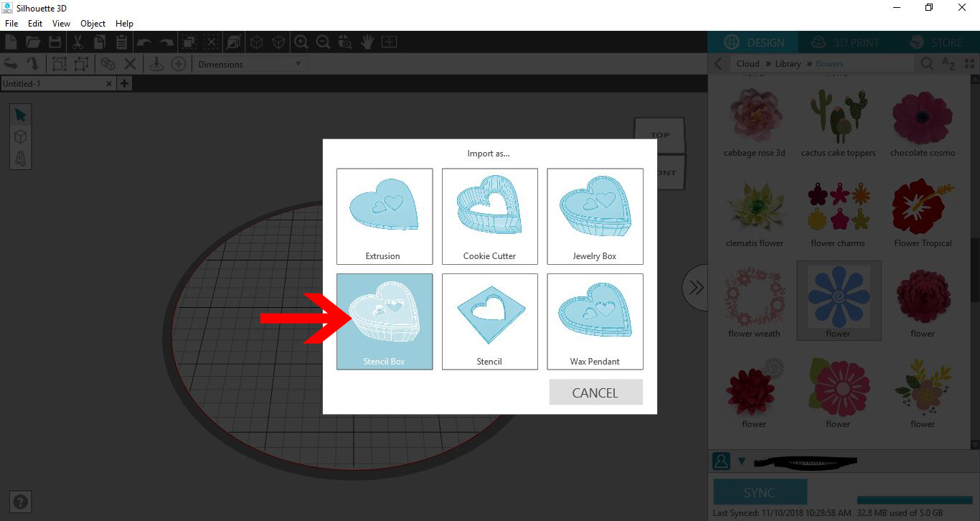Image resolution: width=980 pixels, height=521 pixels.
Task: Select the 3D text tool
Action: pos(20,158)
